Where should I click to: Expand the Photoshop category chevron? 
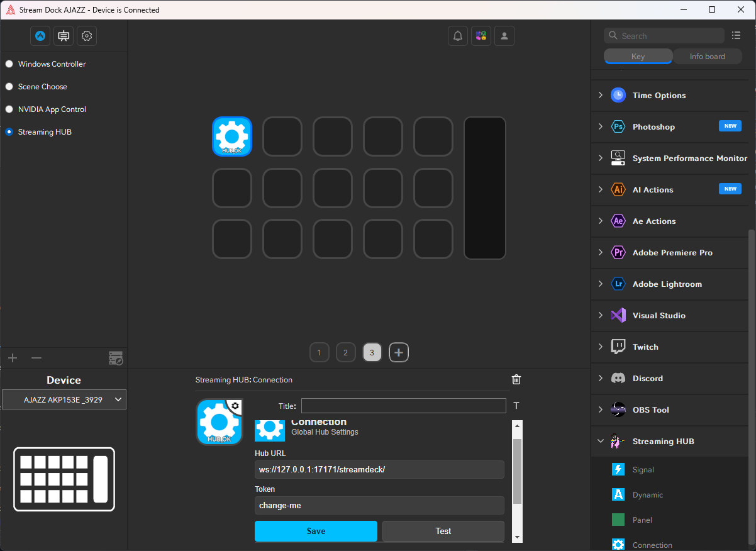[600, 126]
